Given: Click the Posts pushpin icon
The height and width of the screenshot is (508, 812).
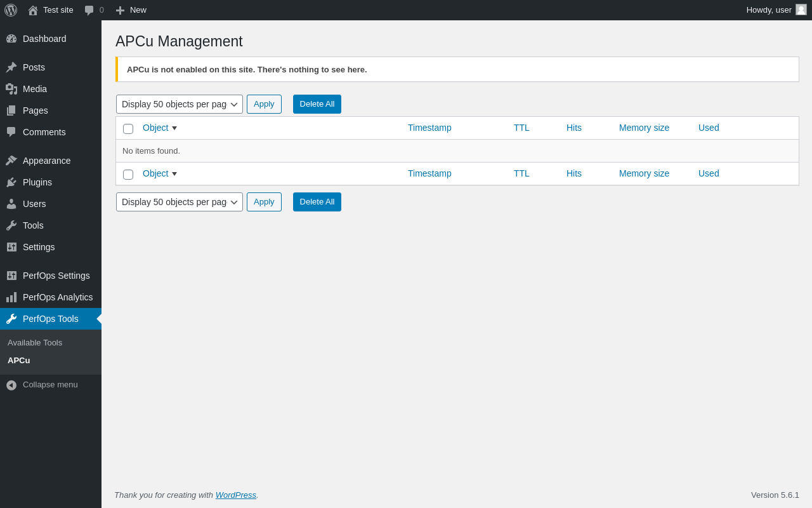Looking at the screenshot, I should pyautogui.click(x=11, y=67).
